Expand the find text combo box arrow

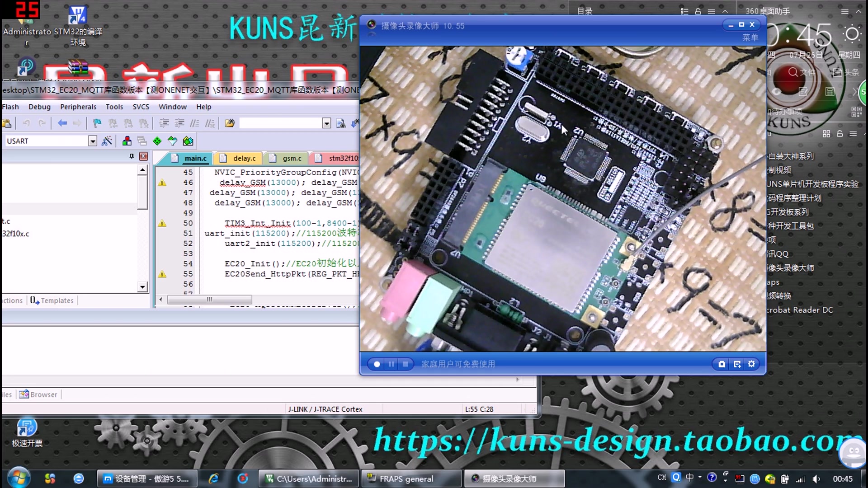326,123
